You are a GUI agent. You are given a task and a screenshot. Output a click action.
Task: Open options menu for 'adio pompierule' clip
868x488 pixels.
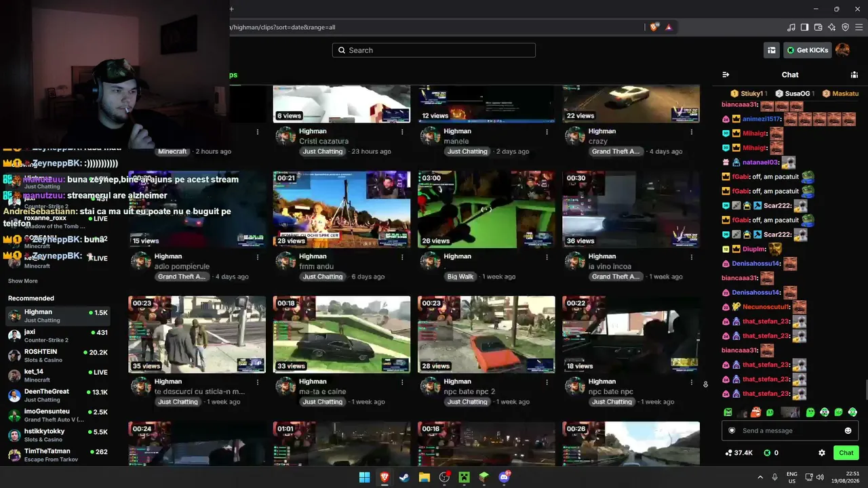[x=258, y=257]
